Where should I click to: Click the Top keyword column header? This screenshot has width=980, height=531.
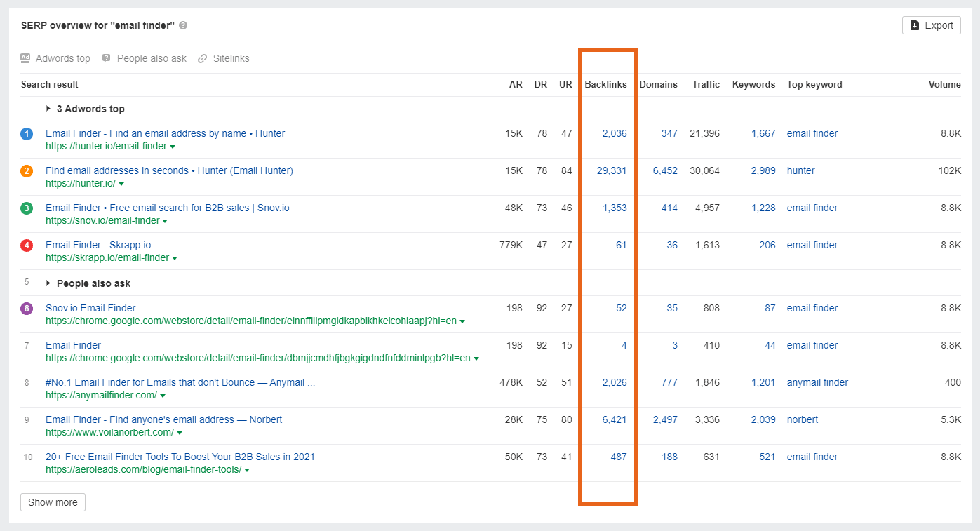pyautogui.click(x=814, y=84)
